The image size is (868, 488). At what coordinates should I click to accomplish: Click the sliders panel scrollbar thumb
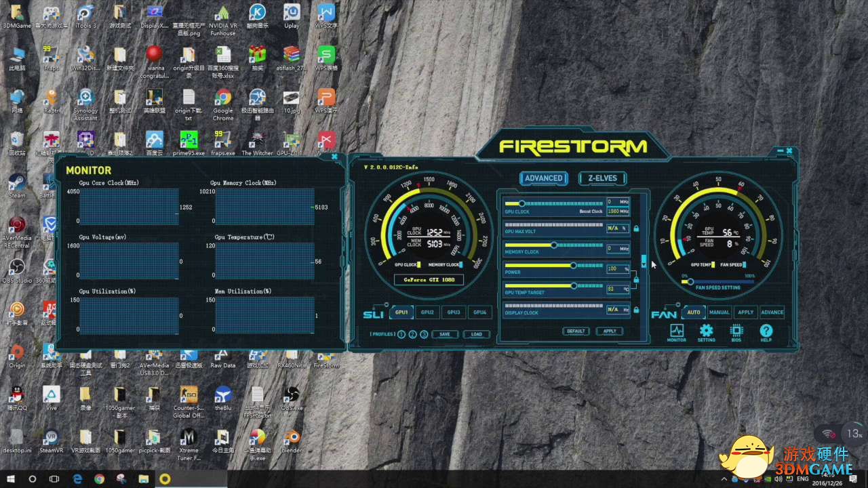644,261
